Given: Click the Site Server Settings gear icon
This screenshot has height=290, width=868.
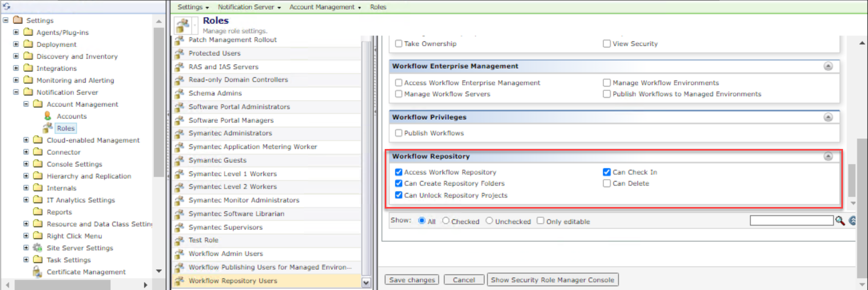Looking at the screenshot, I should tap(37, 248).
